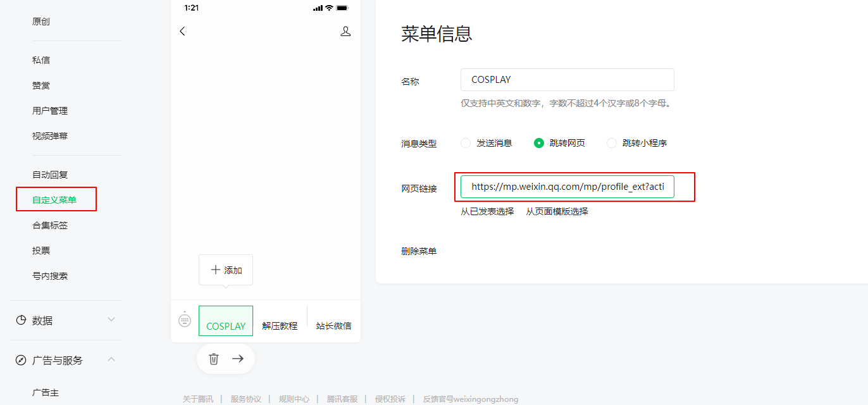Click 从页面模版选择 link
Viewport: 868px width, 405px height.
[x=557, y=211]
